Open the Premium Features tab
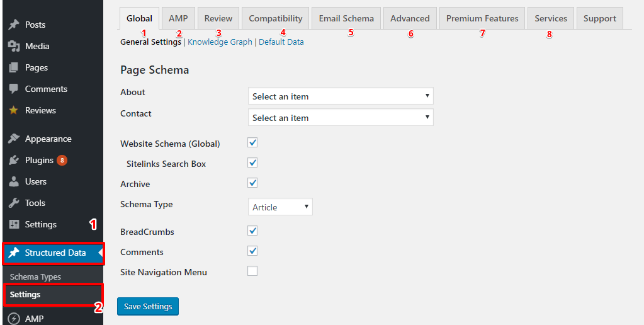This screenshot has width=644, height=325. click(x=482, y=18)
